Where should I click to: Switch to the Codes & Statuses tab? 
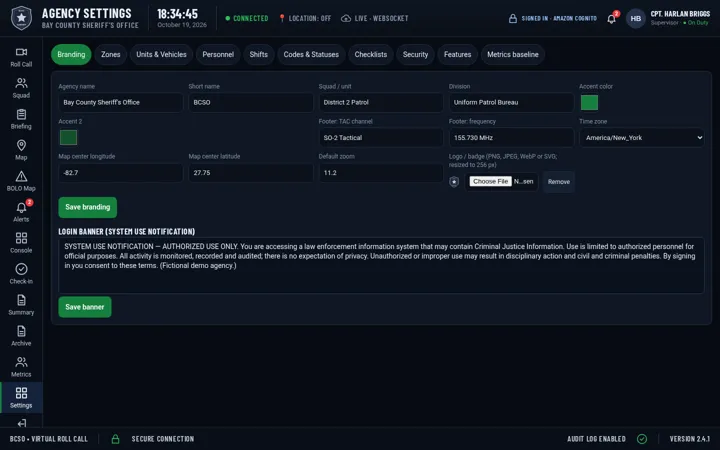[311, 55]
